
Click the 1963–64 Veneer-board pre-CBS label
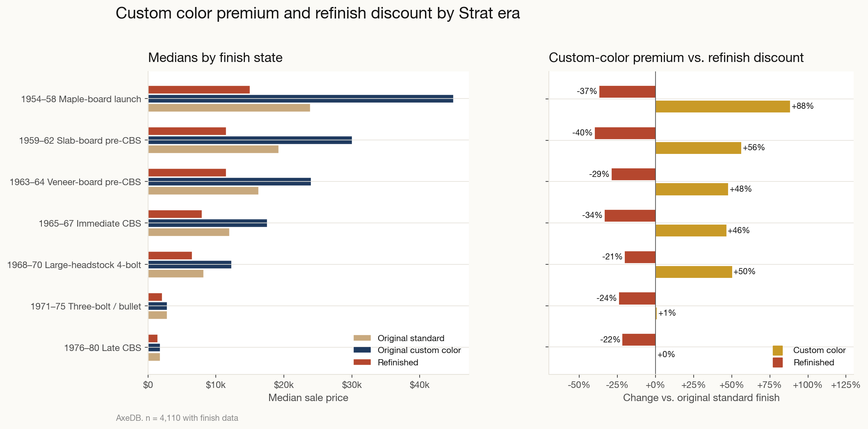(x=75, y=182)
